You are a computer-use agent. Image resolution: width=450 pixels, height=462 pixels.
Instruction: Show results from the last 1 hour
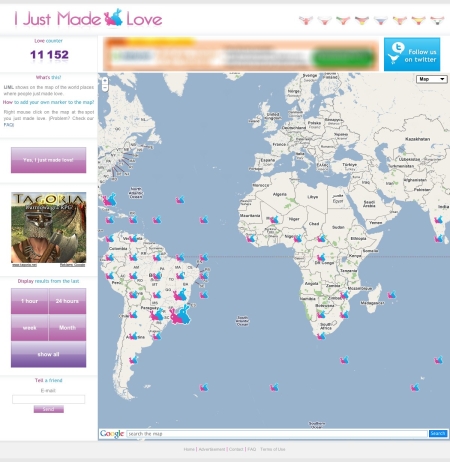click(30, 301)
